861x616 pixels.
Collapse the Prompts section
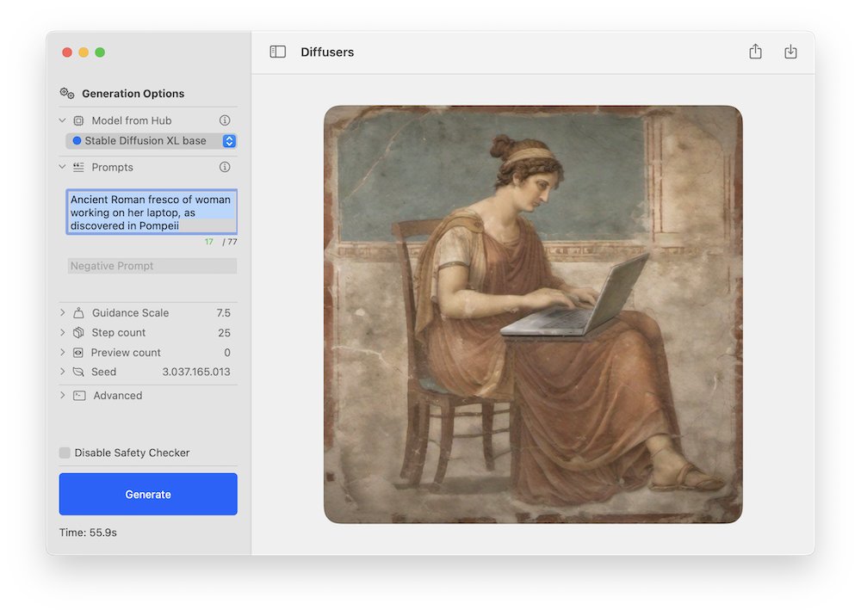point(63,167)
